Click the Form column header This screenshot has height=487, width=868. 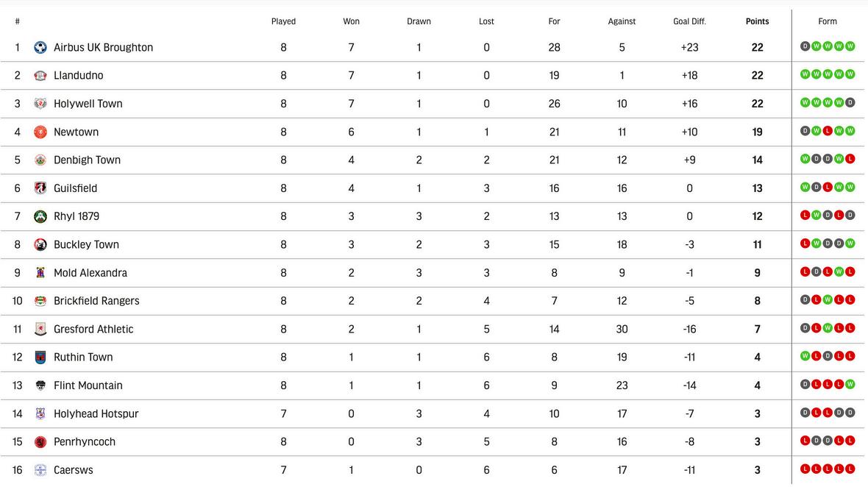[828, 21]
